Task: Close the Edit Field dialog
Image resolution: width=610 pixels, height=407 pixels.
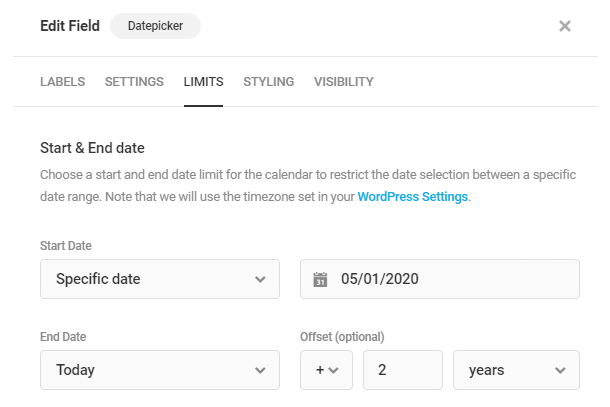Action: point(564,26)
